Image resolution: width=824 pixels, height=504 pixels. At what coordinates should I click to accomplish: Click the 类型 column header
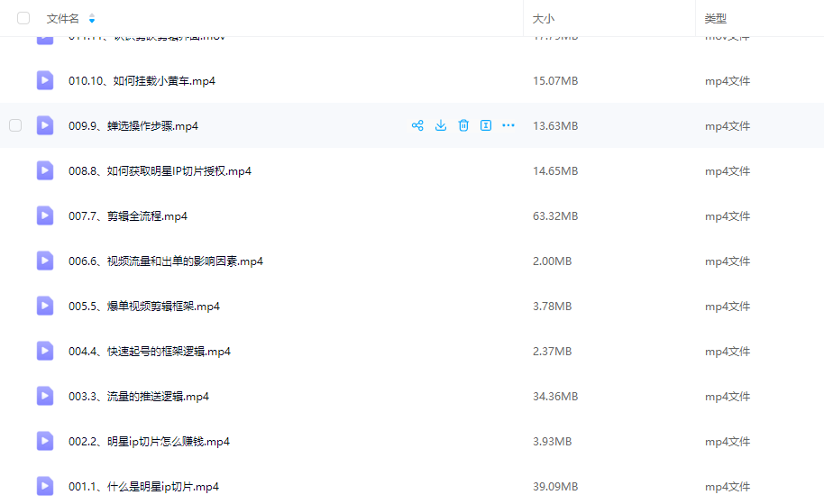[x=715, y=19]
